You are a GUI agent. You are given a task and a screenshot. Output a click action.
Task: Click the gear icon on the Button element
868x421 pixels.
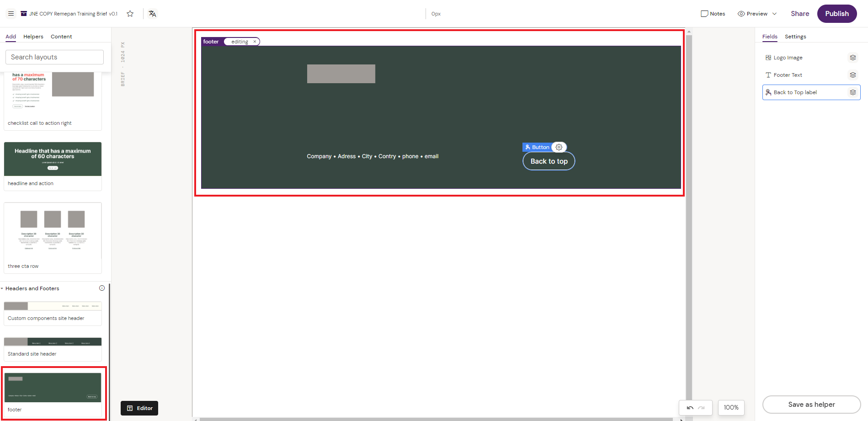tap(559, 147)
